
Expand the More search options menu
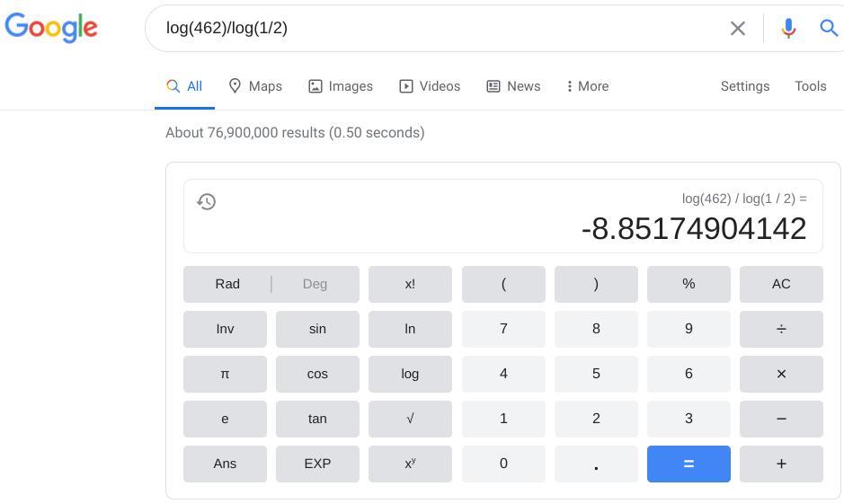pos(588,86)
